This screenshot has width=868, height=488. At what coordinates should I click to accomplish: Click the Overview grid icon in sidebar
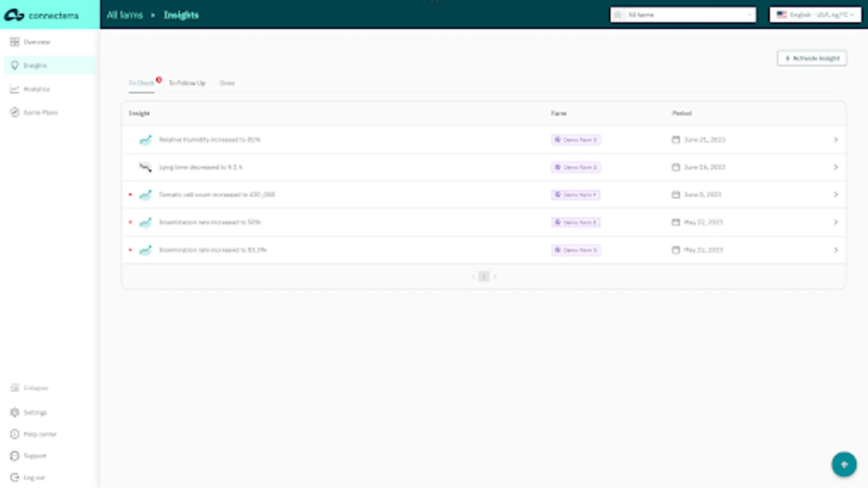15,42
